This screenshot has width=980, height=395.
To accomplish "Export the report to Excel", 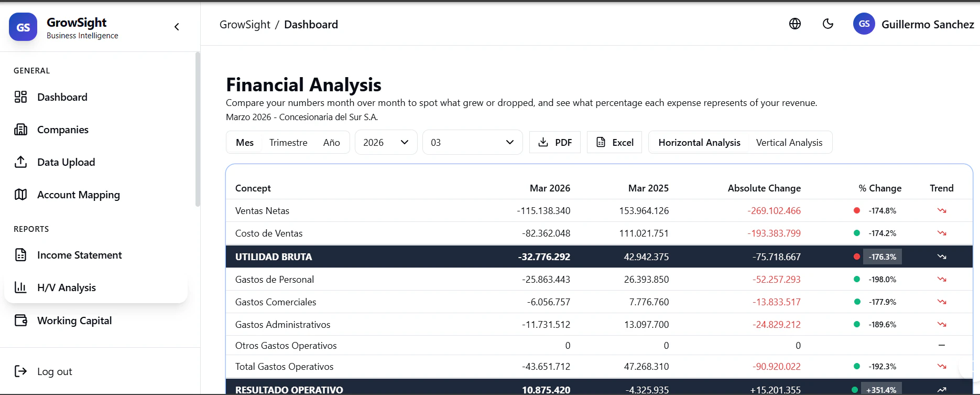I will (x=614, y=142).
